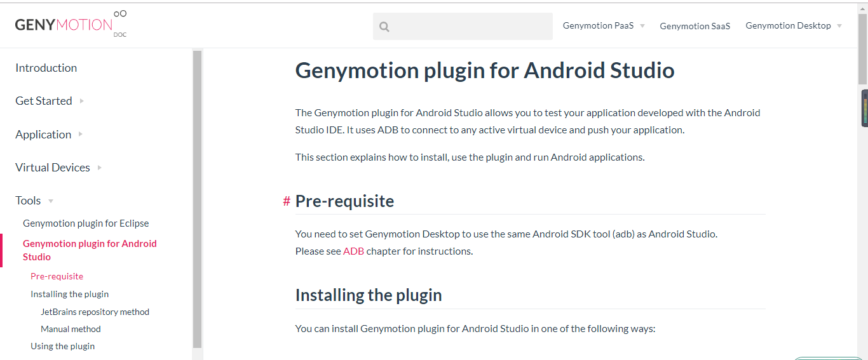This screenshot has height=360, width=868.
Task: Jump to Installing the plugin in sidebar
Action: tap(69, 294)
